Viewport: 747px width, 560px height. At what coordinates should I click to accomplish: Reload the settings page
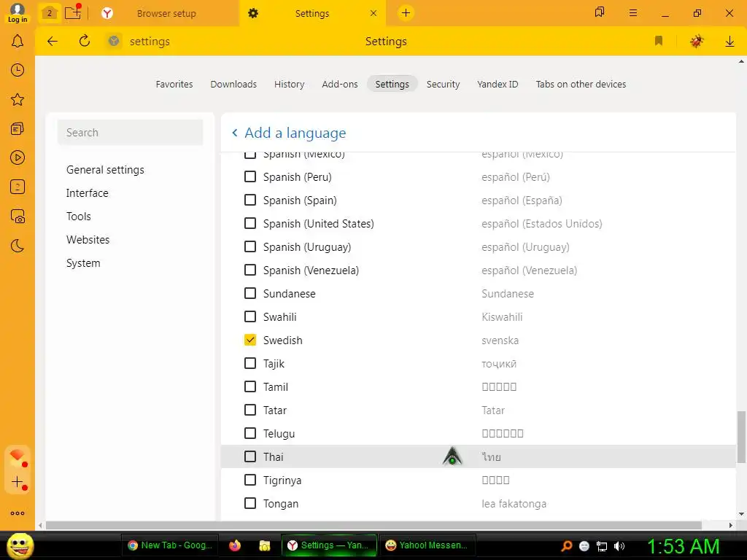[x=85, y=41]
